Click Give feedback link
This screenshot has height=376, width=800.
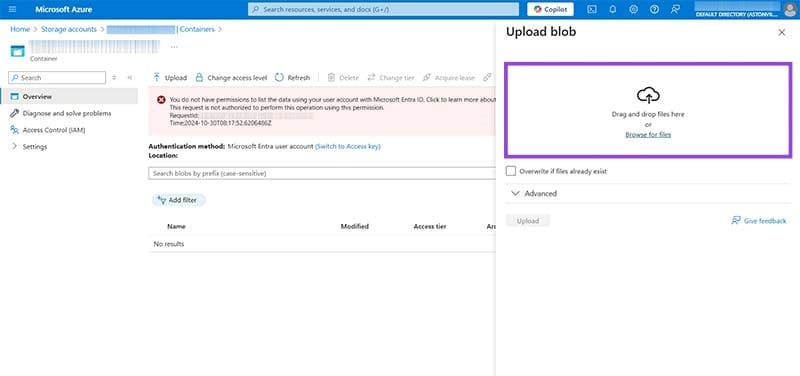(x=759, y=221)
